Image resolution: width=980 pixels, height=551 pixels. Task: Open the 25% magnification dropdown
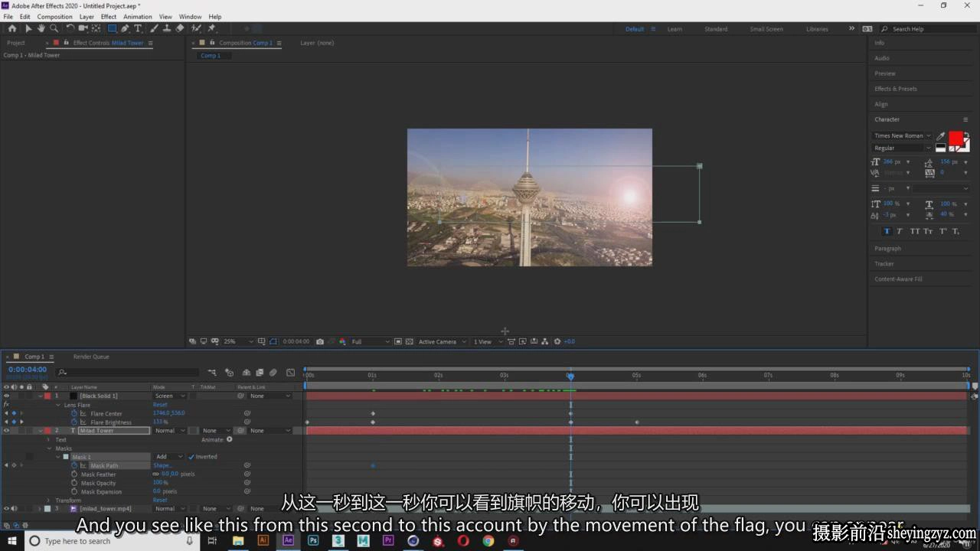(x=238, y=341)
